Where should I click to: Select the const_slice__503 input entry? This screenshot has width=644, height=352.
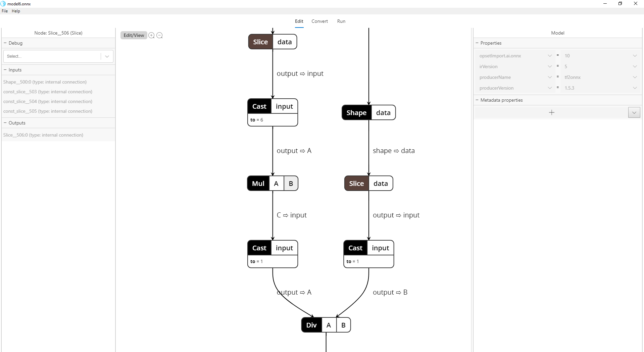click(48, 92)
